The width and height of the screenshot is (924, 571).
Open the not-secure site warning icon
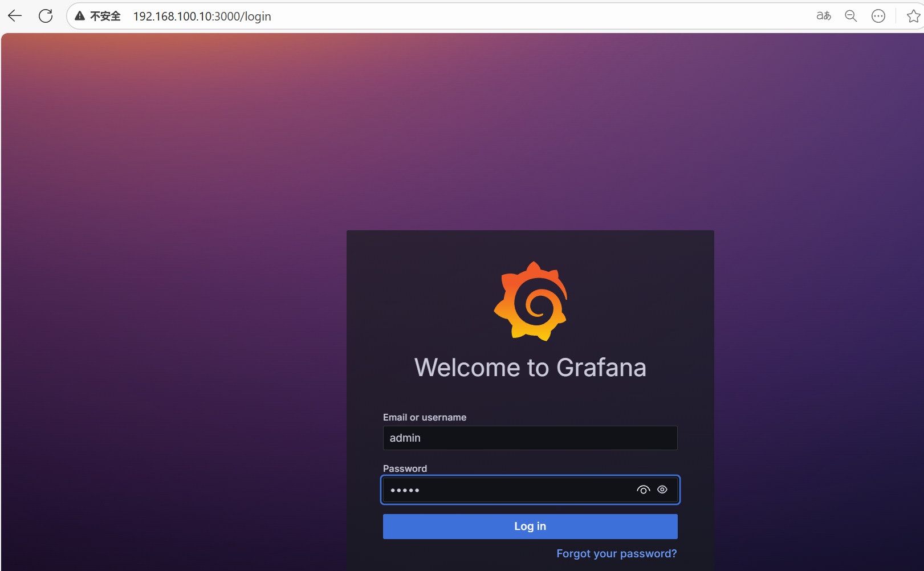[x=80, y=16]
